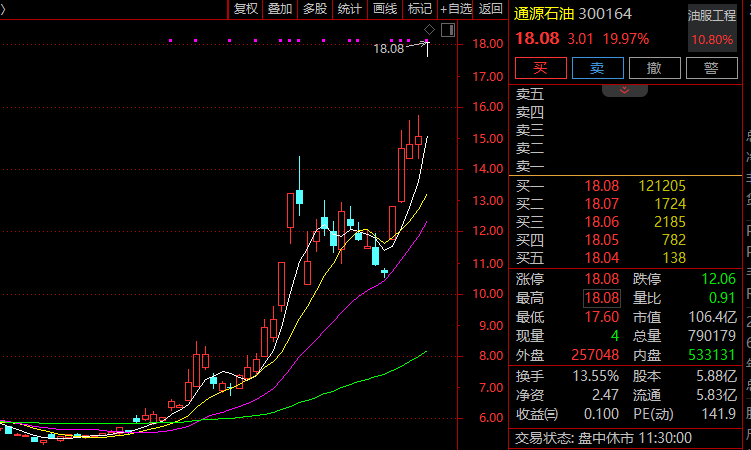
Task: Click the 撤 cancel order button
Action: [x=654, y=68]
